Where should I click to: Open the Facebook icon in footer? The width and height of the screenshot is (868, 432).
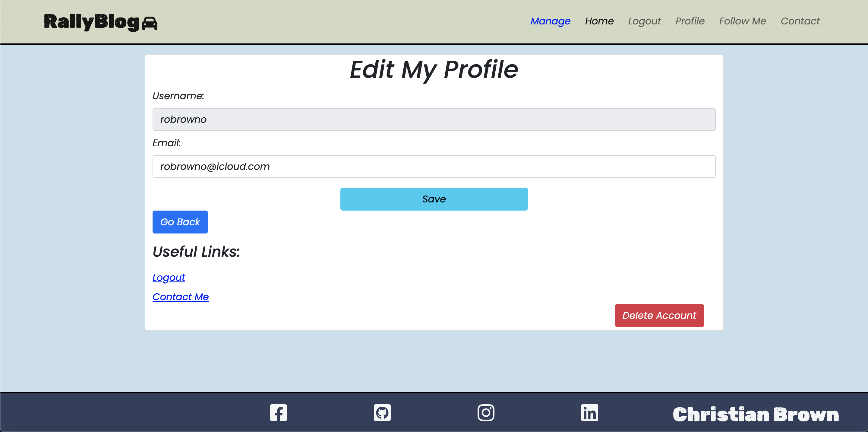278,412
